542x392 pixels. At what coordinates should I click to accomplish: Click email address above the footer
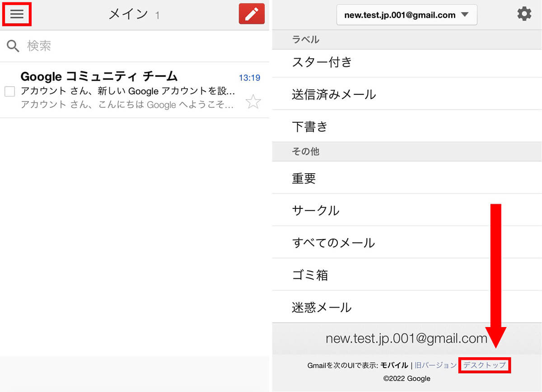click(406, 339)
